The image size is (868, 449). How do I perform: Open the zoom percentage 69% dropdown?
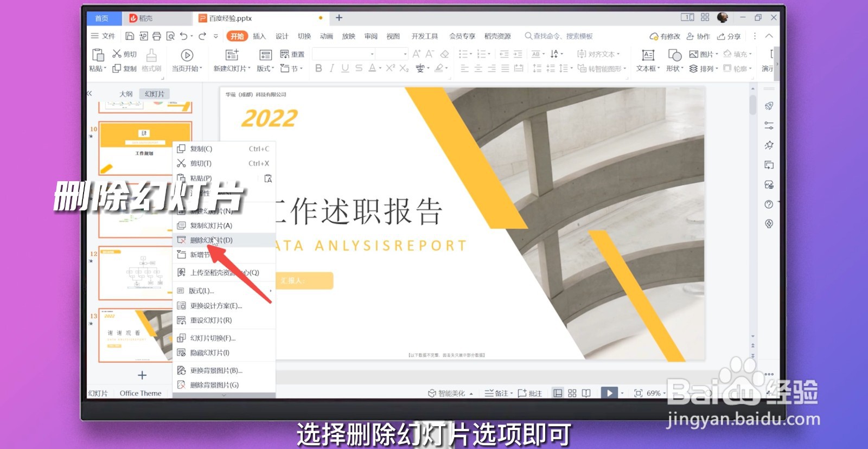tap(656, 393)
